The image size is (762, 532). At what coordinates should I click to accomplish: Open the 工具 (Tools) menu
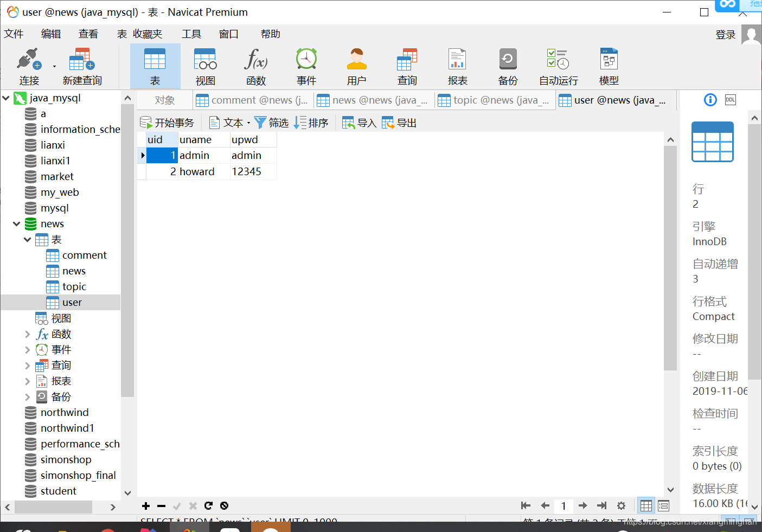(x=191, y=34)
